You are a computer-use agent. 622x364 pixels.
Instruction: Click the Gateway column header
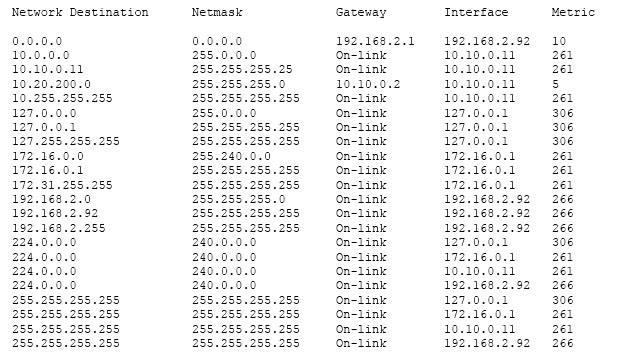[x=361, y=13]
